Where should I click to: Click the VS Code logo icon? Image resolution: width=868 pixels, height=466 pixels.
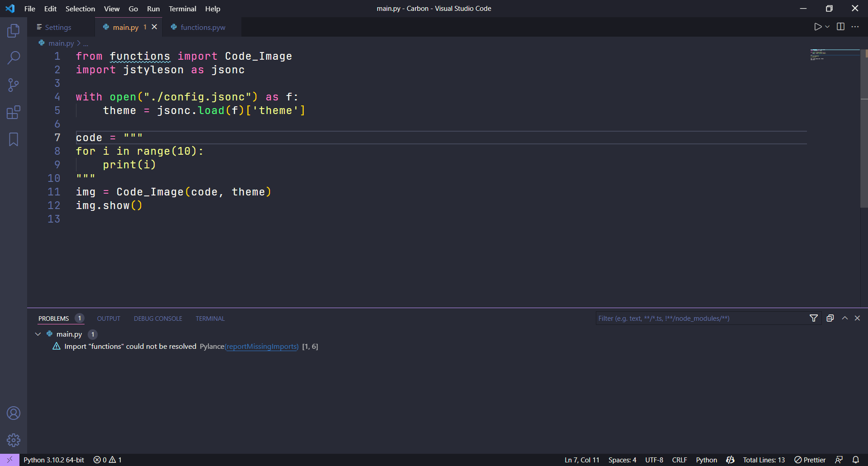[x=10, y=9]
